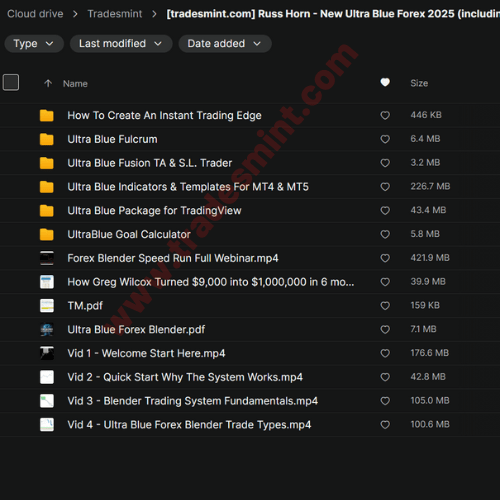Click the 446 KB size value
Image resolution: width=500 pixels, height=500 pixels.
tap(426, 115)
